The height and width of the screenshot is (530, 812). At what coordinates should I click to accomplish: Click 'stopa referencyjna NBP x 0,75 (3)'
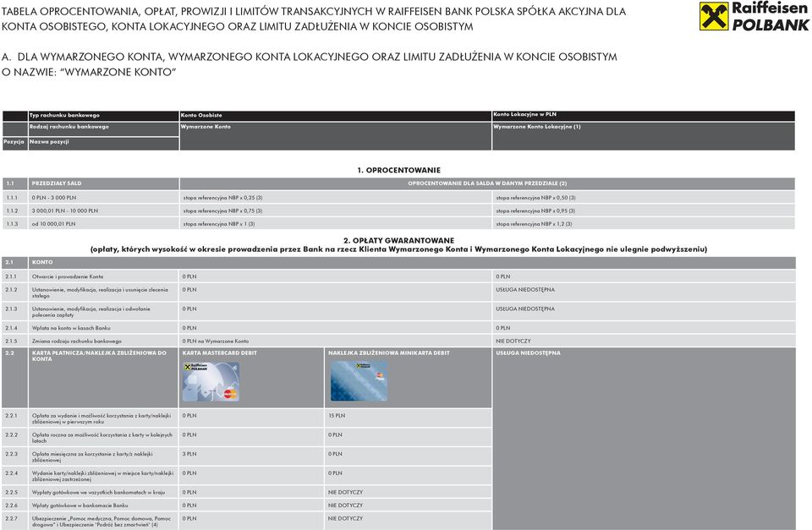click(x=222, y=210)
